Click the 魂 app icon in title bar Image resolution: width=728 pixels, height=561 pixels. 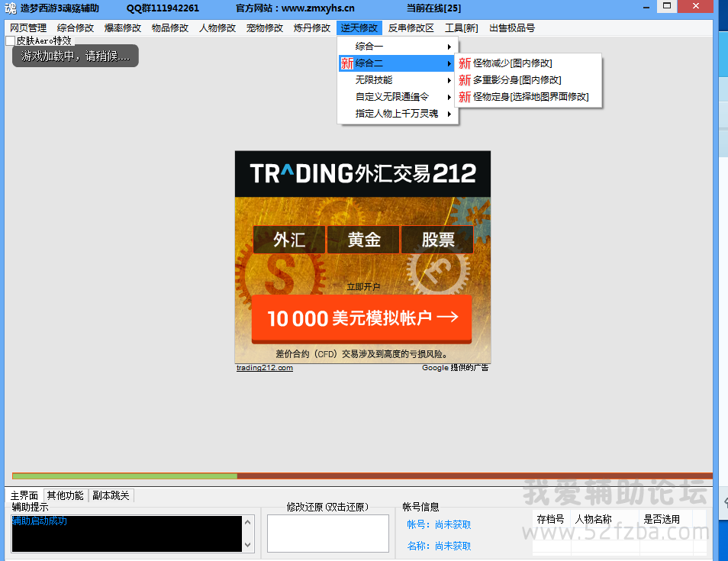point(10,8)
